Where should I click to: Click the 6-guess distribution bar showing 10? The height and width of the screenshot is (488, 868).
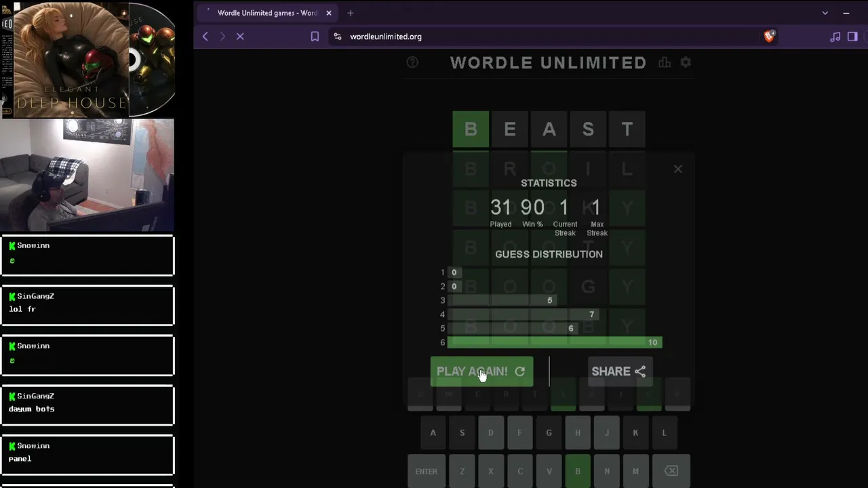[555, 342]
